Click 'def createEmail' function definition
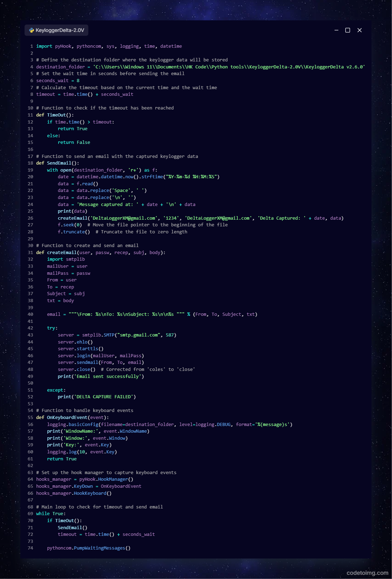The height and width of the screenshot is (579, 392). click(x=101, y=253)
